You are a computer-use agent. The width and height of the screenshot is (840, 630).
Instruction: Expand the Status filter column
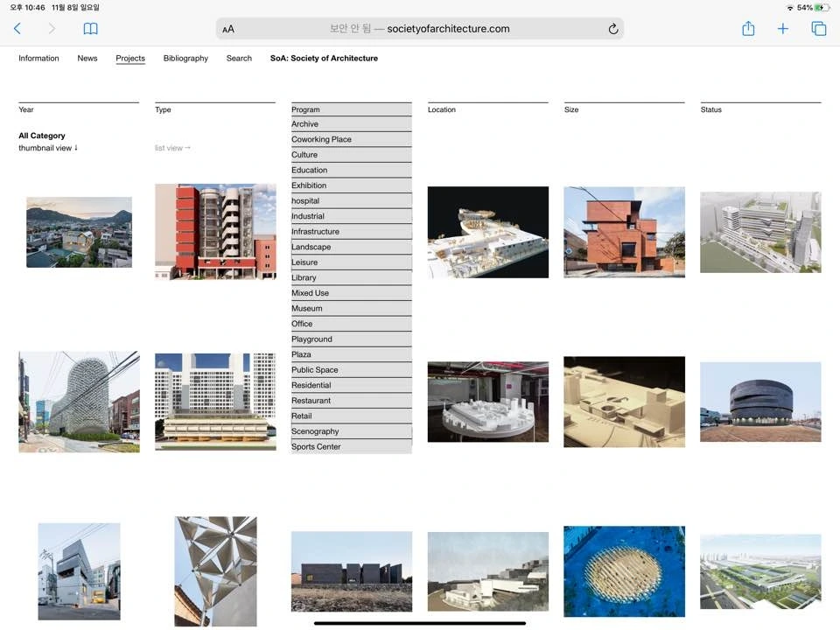(760, 109)
